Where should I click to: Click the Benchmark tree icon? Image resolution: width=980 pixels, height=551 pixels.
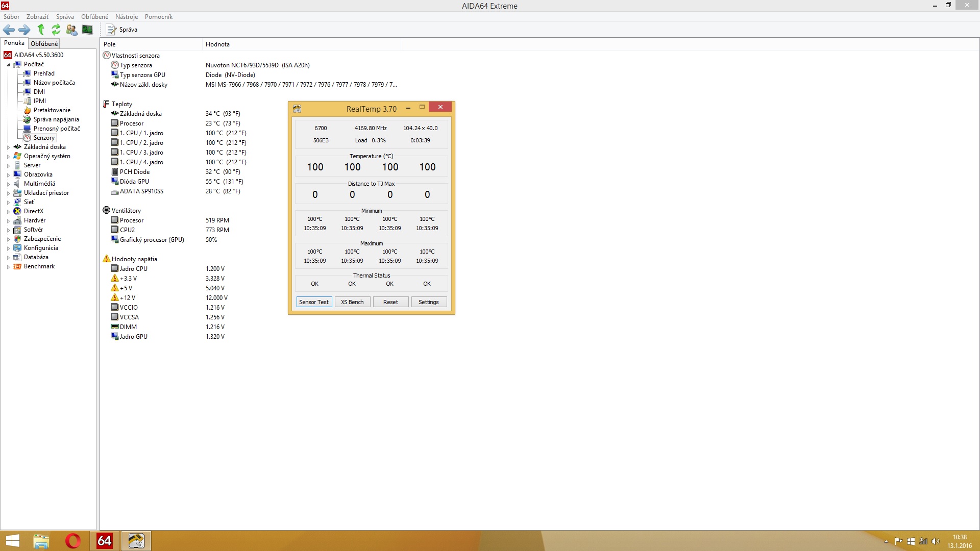pos(17,266)
